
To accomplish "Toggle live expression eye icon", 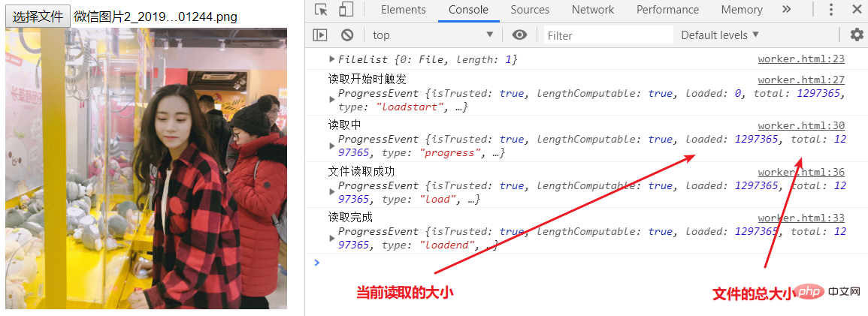I will click(519, 35).
